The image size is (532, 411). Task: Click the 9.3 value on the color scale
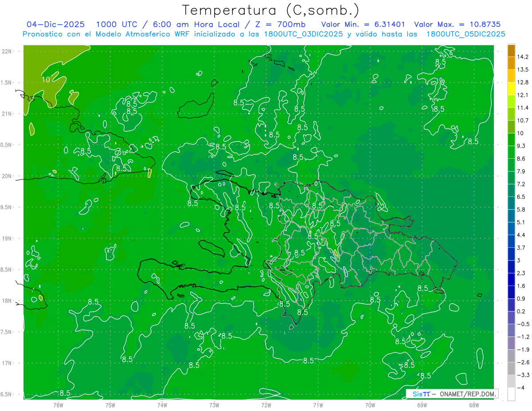[x=521, y=145]
